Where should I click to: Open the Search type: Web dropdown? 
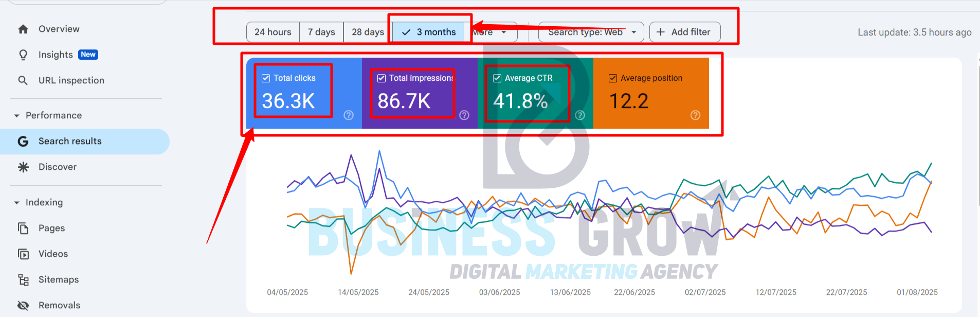591,32
